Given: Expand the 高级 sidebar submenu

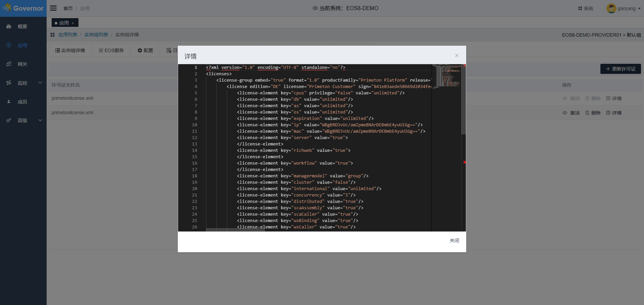Looking at the screenshot, I should point(40,121).
